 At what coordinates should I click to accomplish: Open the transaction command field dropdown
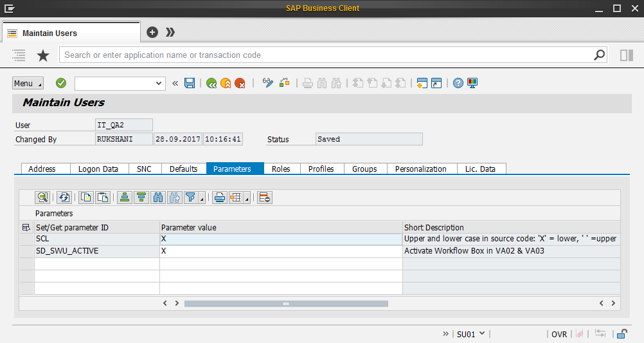[x=160, y=84]
